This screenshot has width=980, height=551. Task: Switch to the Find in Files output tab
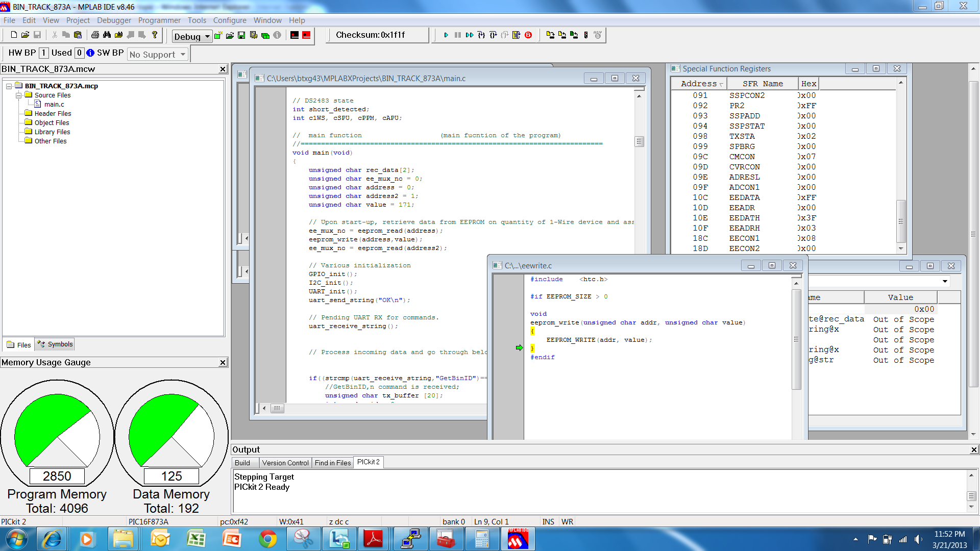click(333, 463)
